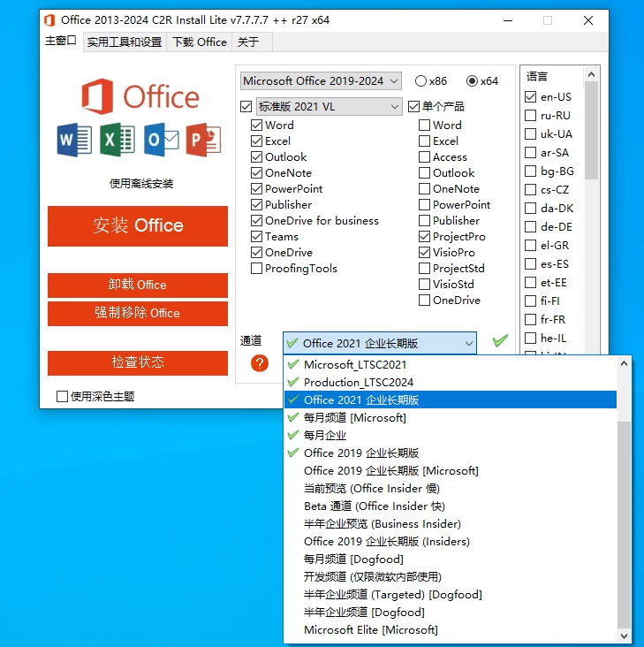Choose 每月企业 from the channel list

(x=451, y=436)
